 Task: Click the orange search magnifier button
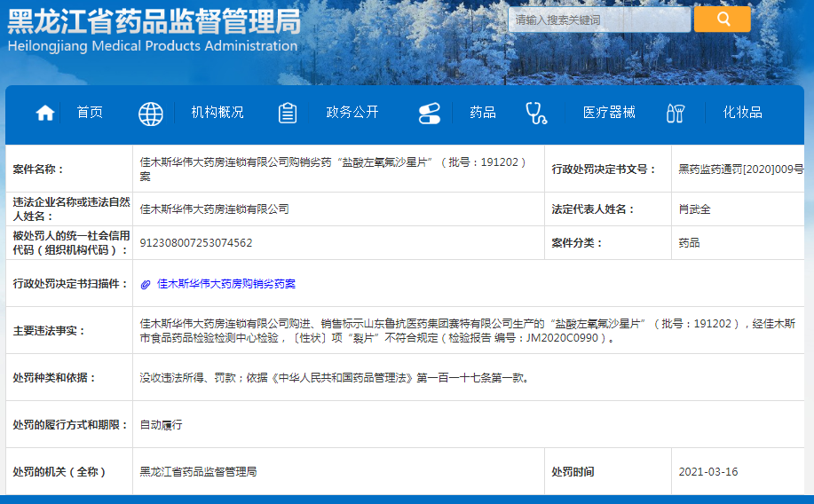(x=722, y=20)
